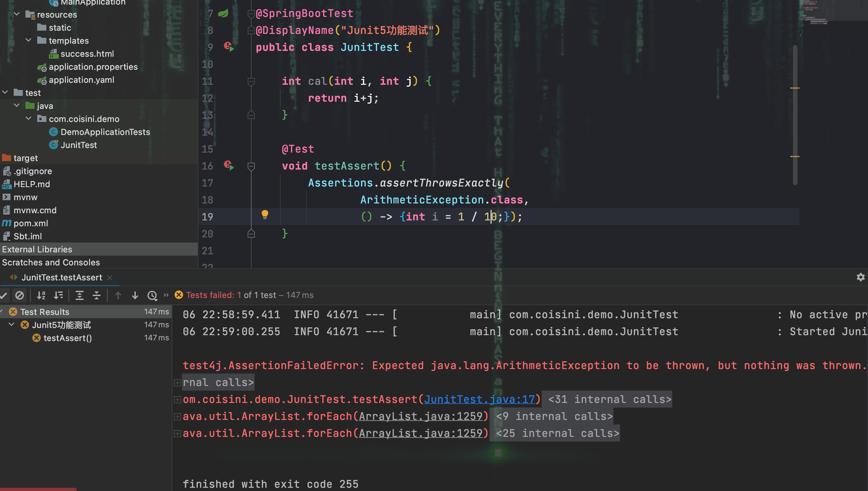
Task: Select HELP.md file
Action: click(32, 184)
